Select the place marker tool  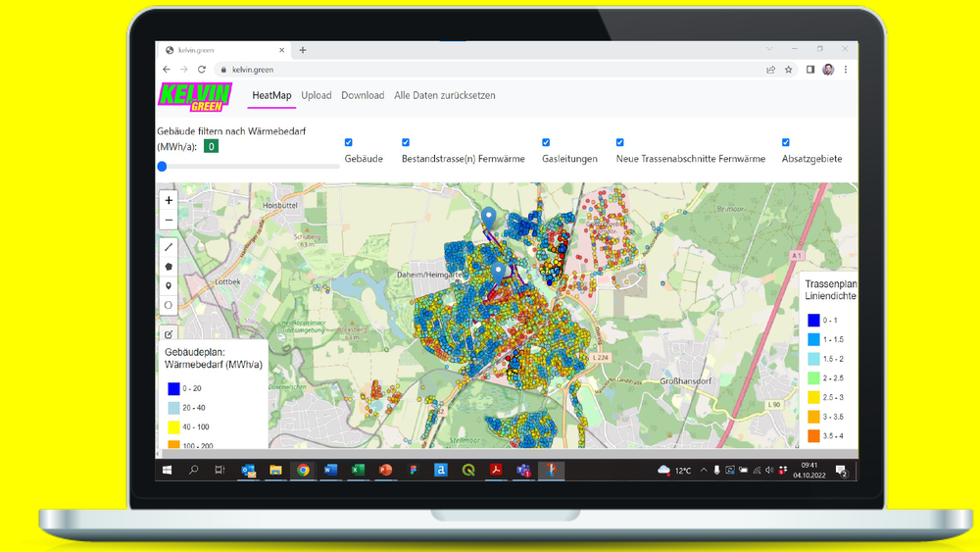pyautogui.click(x=169, y=285)
